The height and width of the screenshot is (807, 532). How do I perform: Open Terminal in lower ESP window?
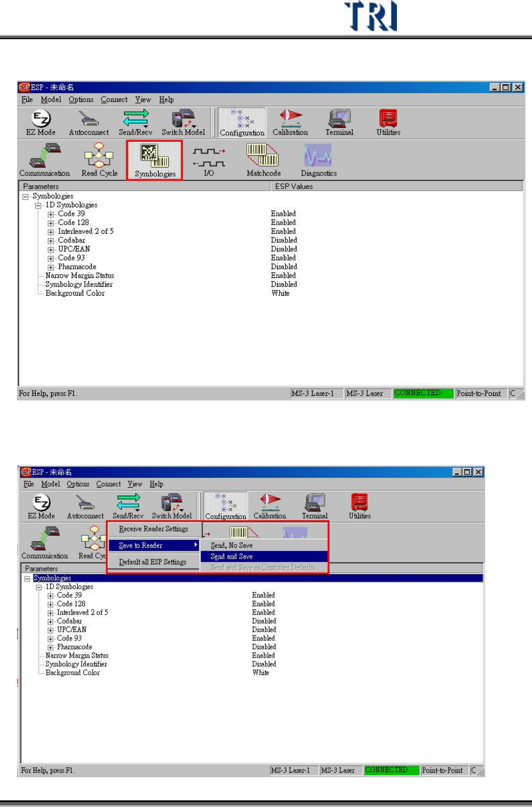click(315, 507)
